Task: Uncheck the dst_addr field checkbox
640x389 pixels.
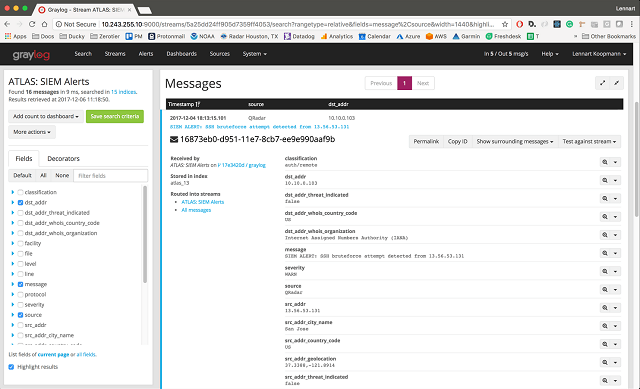Action: click(x=20, y=202)
